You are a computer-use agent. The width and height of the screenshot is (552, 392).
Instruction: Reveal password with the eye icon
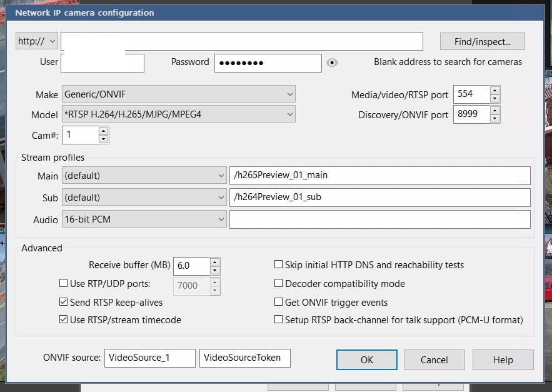click(332, 63)
